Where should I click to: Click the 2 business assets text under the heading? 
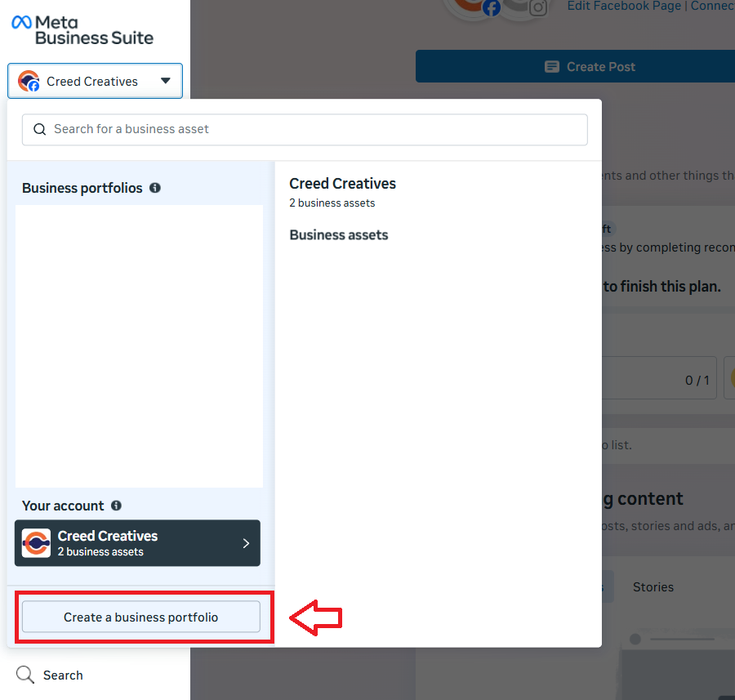[x=332, y=203]
